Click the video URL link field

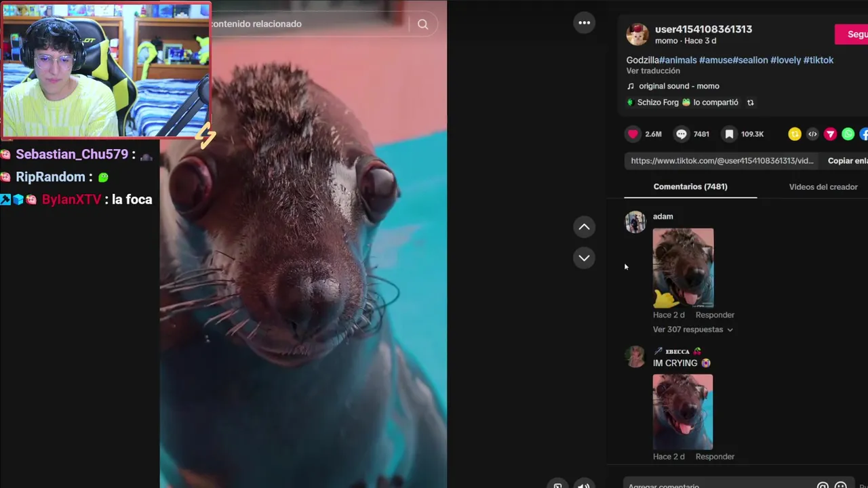(722, 161)
